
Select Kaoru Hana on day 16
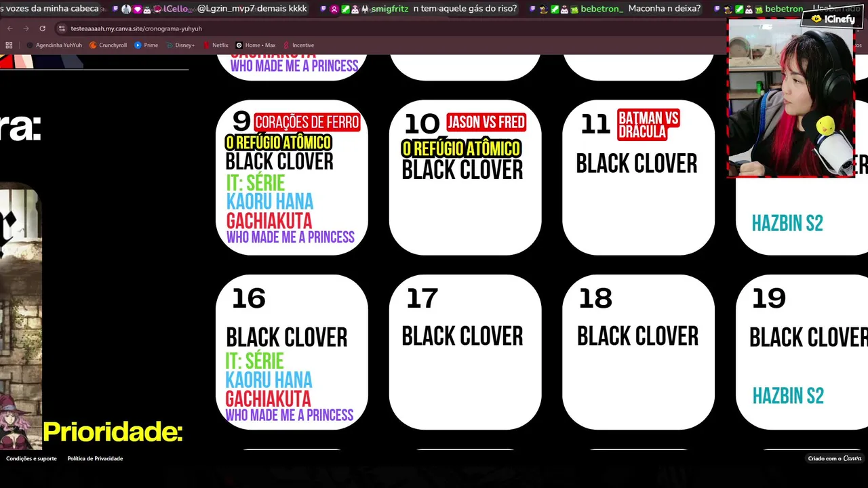click(x=269, y=380)
